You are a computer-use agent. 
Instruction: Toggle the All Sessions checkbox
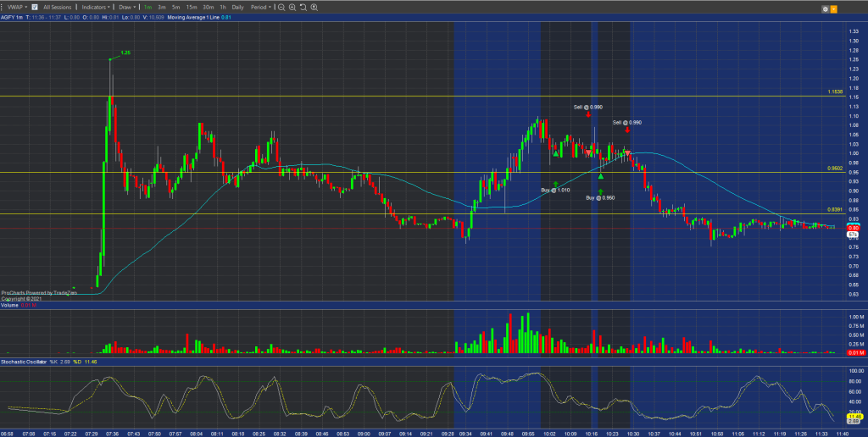tap(35, 7)
